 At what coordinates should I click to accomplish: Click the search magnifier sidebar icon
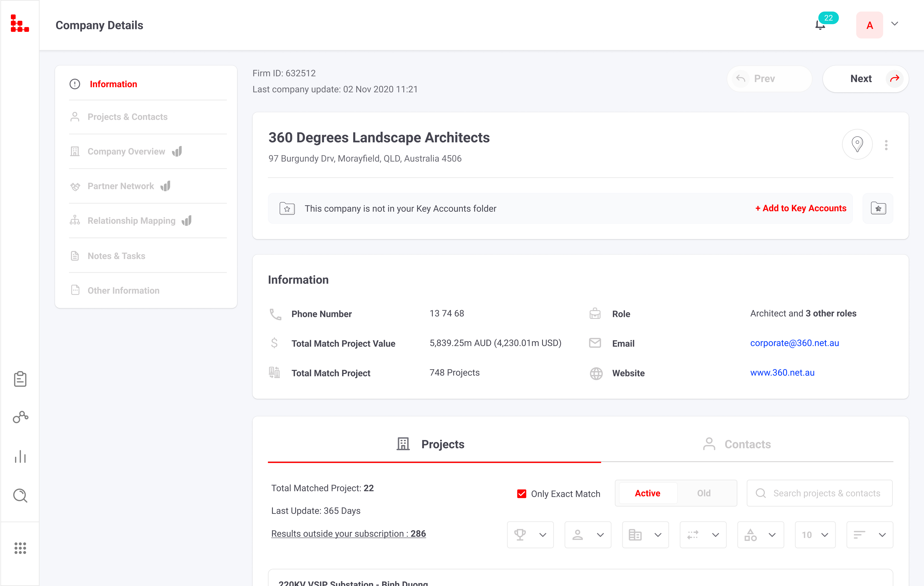click(20, 495)
